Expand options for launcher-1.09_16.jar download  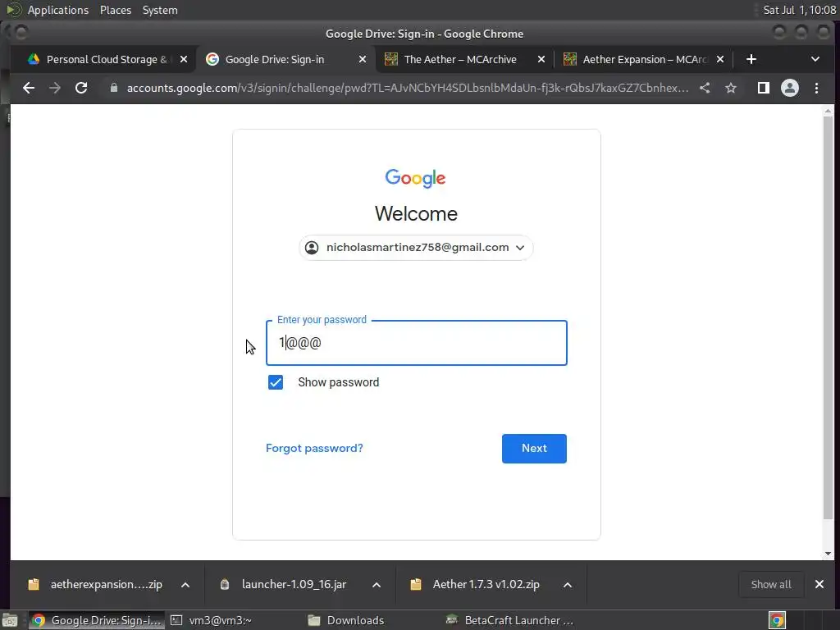point(377,585)
